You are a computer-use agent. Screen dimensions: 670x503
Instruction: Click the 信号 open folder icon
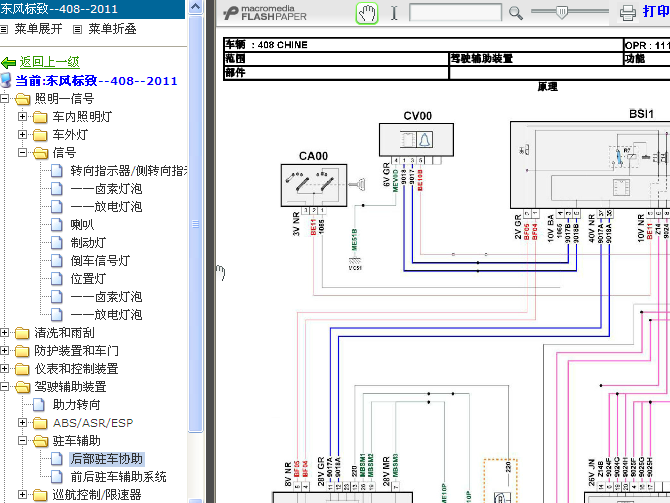click(x=41, y=153)
